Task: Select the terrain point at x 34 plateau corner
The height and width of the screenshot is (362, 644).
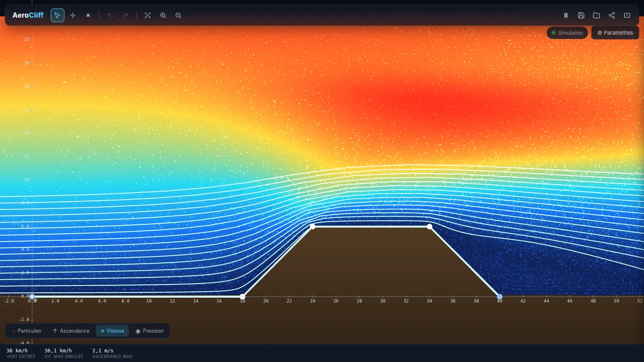Action: [x=429, y=227]
